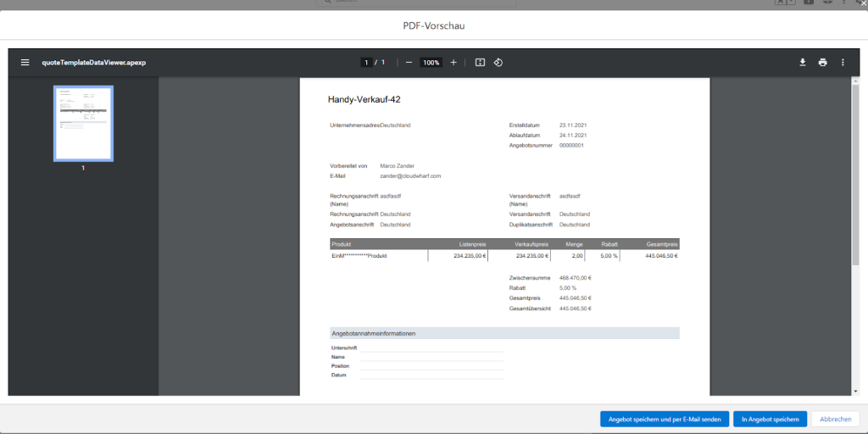868x434 pixels.
Task: Click the zoom out minus icon
Action: coord(409,63)
